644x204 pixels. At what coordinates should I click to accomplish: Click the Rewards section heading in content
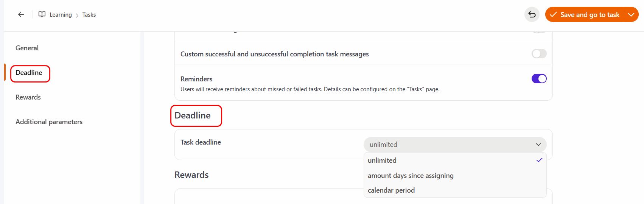(x=191, y=175)
